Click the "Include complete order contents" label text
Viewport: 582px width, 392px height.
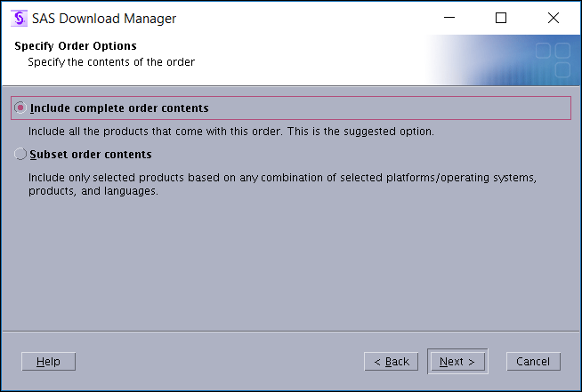click(x=119, y=108)
